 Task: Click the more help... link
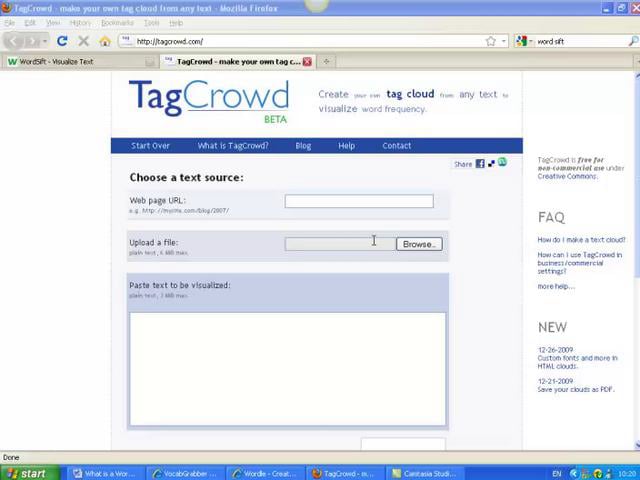pos(556,287)
